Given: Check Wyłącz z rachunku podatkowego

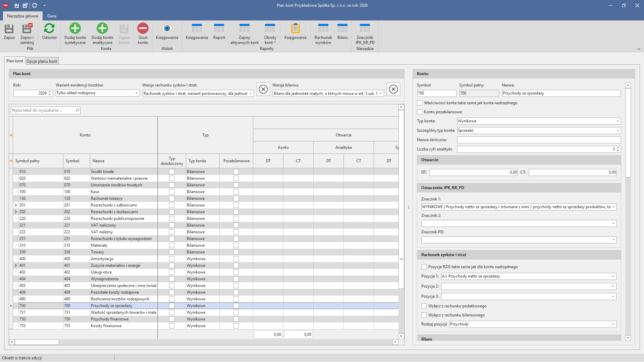Looking at the screenshot, I should click(424, 306).
